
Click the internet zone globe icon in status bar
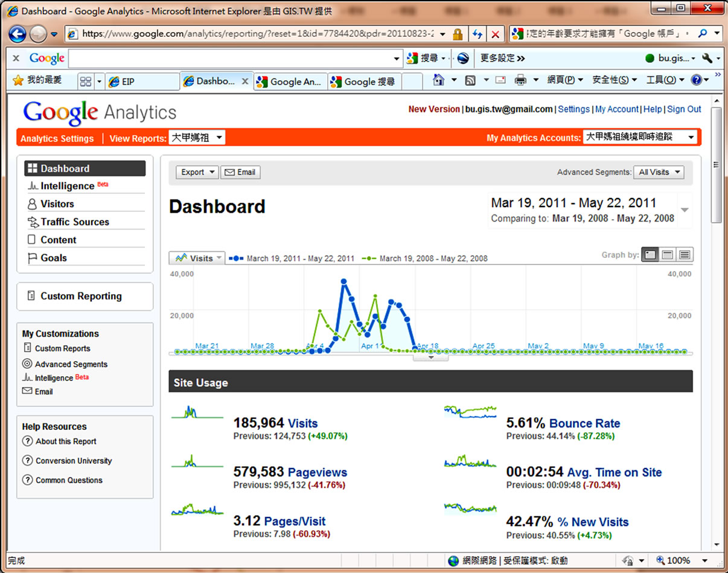point(453,561)
